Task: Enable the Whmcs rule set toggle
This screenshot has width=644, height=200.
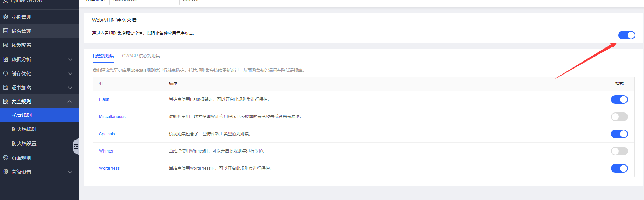Action: [x=619, y=151]
